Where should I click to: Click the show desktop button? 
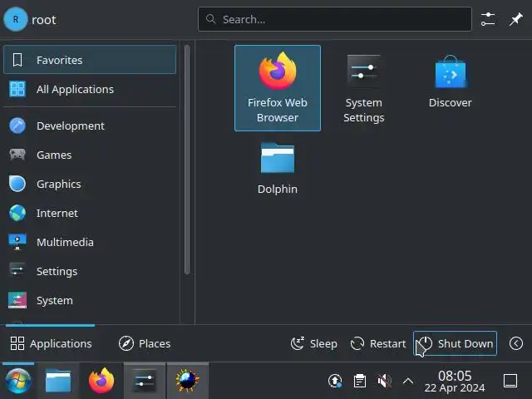pos(510,381)
